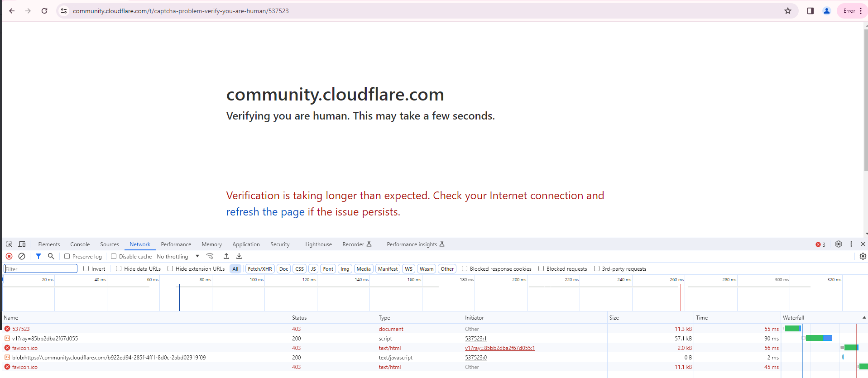Clear the network log
This screenshot has height=378, width=868.
[x=22, y=256]
